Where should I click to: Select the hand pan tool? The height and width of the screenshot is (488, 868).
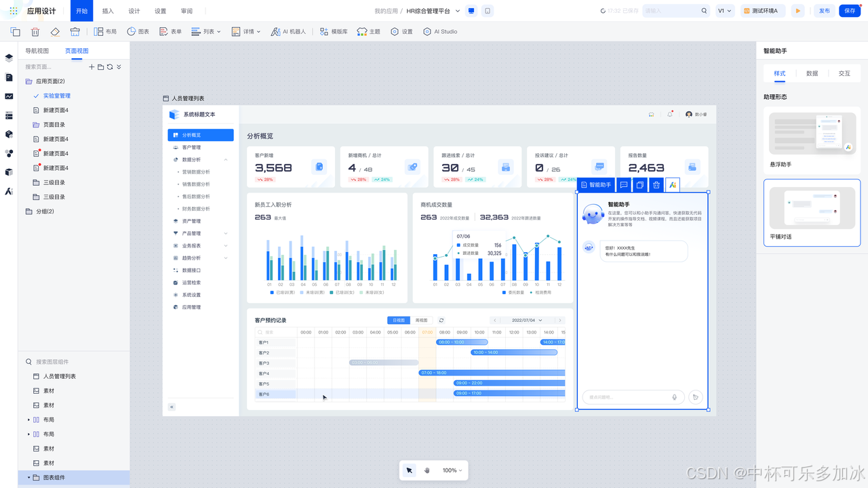(427, 470)
